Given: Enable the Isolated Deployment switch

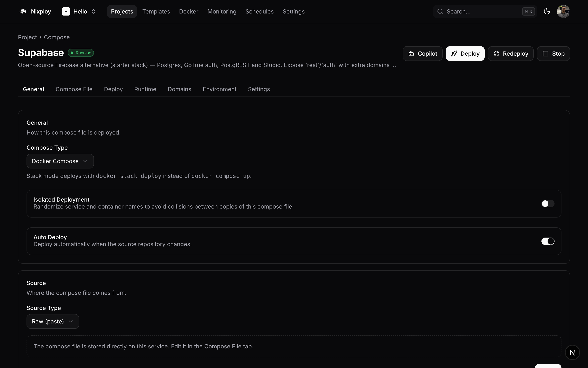Looking at the screenshot, I should click(548, 204).
